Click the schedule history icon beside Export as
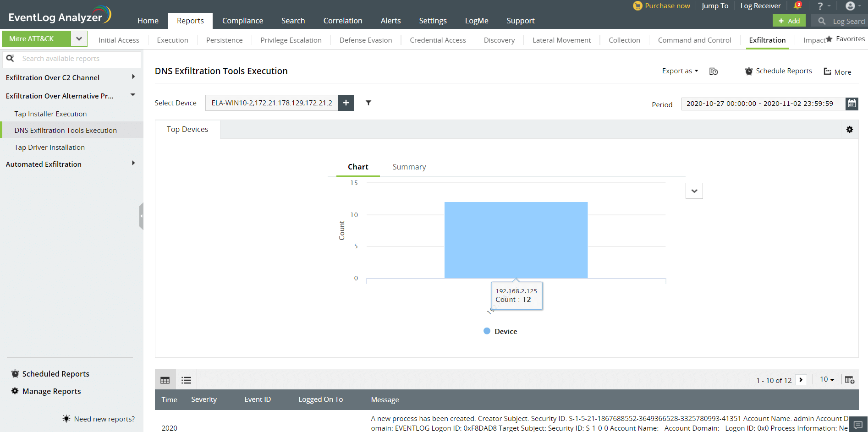This screenshot has height=432, width=868. click(x=714, y=71)
